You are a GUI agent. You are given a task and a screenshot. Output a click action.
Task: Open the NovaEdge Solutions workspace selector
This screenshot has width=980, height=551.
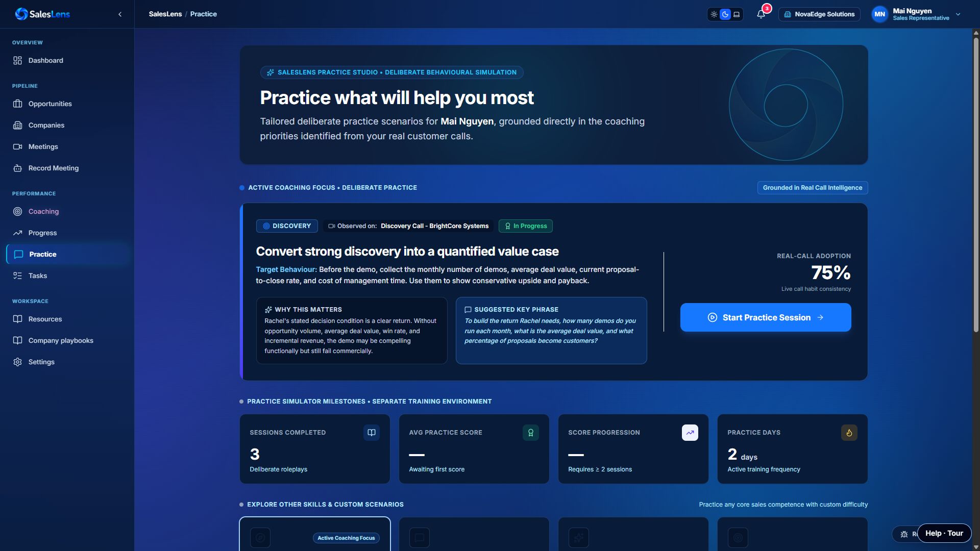[819, 14]
